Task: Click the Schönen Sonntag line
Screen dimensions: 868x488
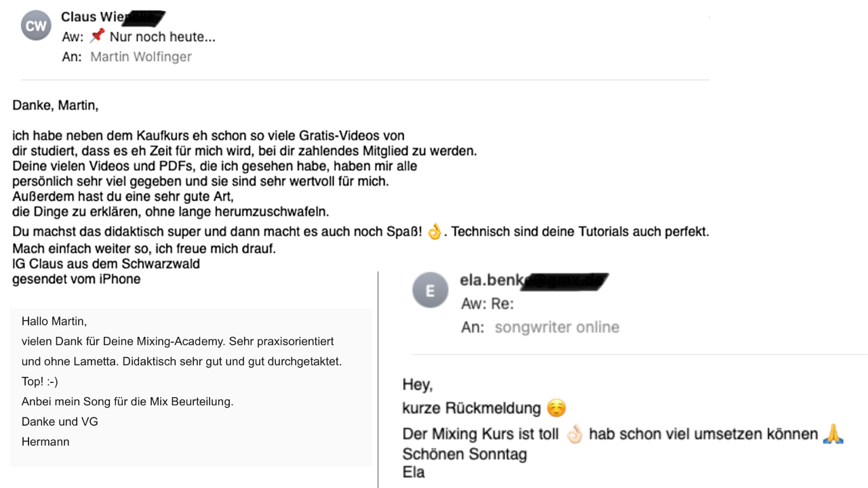Action: click(465, 455)
